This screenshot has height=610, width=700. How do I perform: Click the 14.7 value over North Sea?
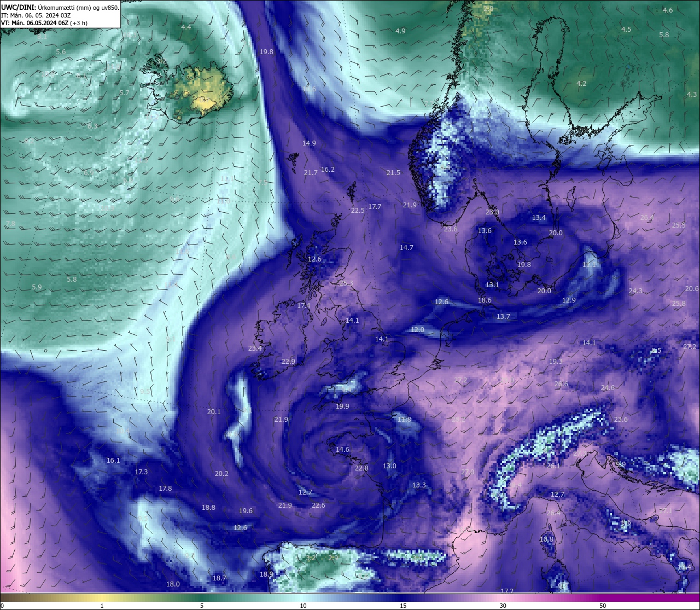pos(406,247)
